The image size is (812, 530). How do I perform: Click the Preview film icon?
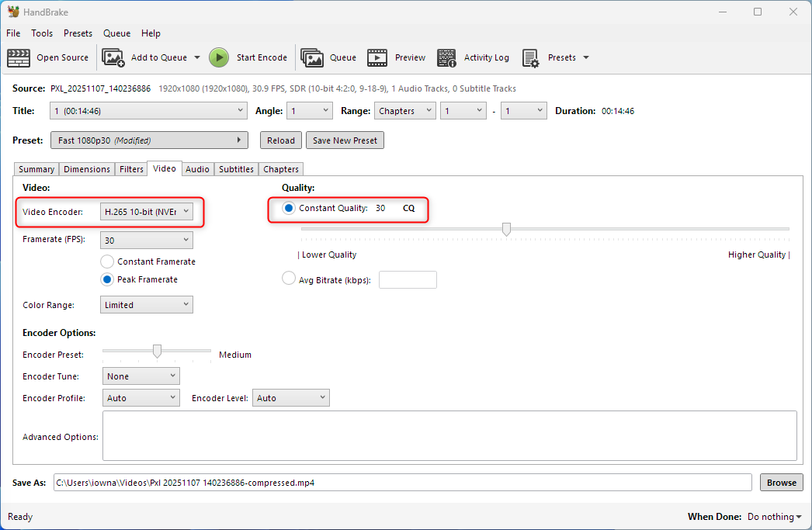pos(377,57)
